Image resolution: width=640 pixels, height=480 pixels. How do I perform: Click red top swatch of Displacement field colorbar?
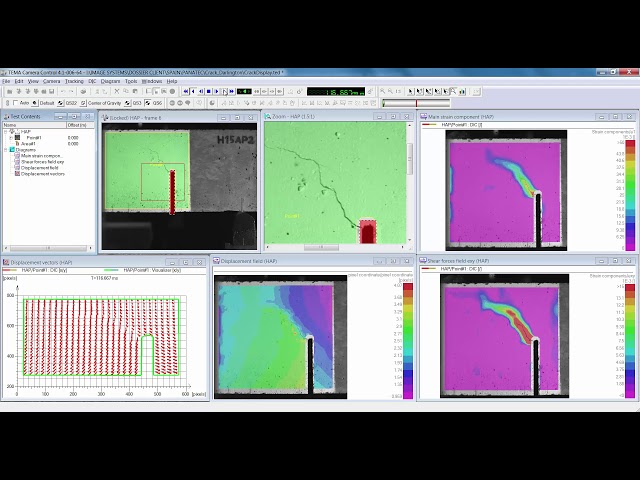click(408, 287)
